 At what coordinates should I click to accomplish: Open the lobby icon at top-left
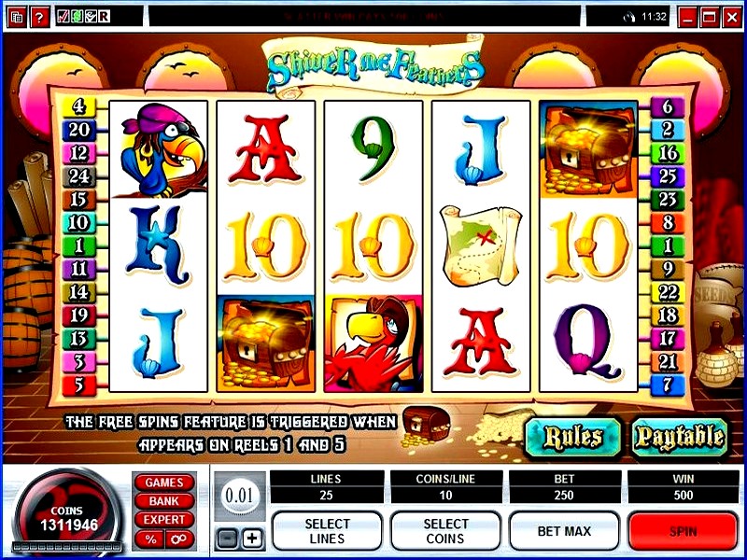tap(18, 18)
